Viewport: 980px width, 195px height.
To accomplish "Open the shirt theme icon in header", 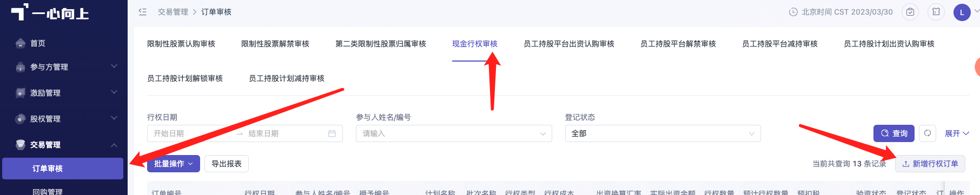I will [936, 12].
